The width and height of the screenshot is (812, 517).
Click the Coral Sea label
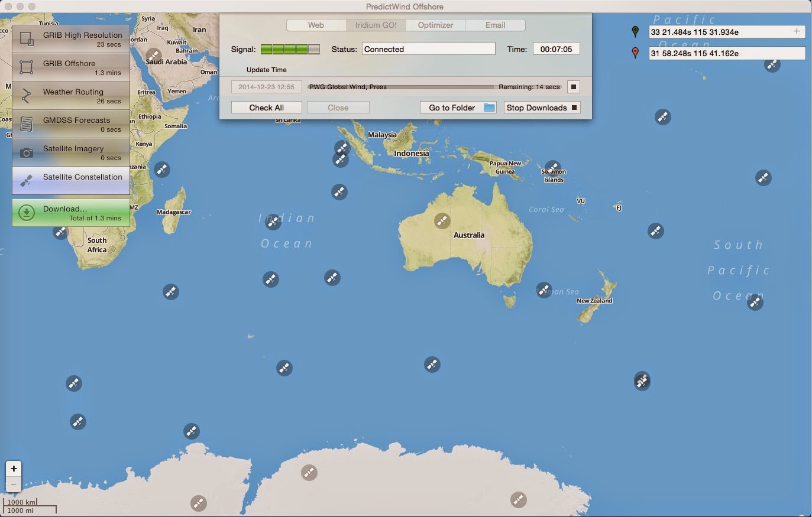point(546,210)
